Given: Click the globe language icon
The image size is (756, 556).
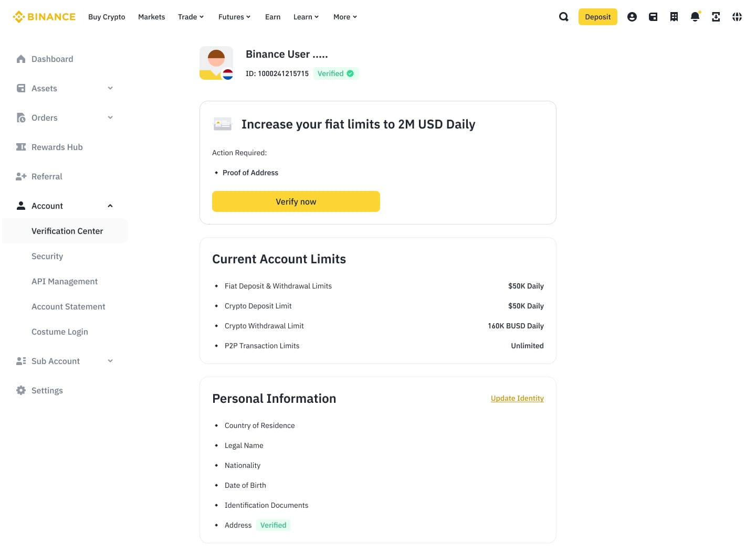Looking at the screenshot, I should point(737,17).
